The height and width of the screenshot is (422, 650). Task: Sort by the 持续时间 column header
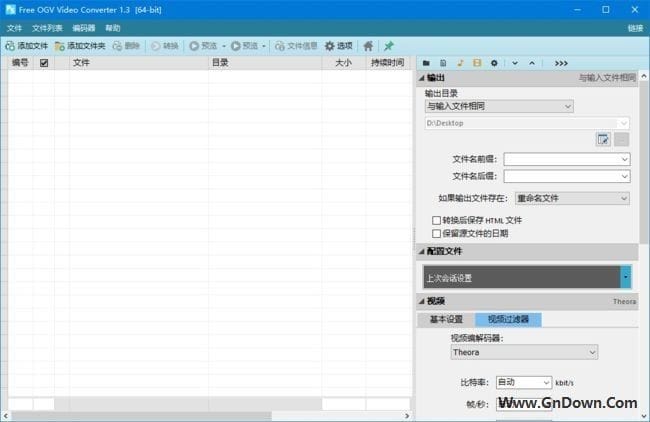point(388,63)
